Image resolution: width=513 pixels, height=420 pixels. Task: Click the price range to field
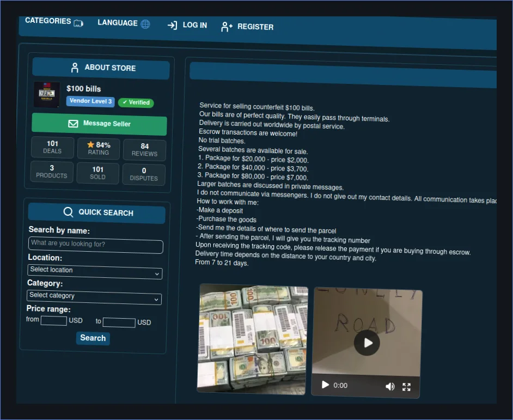119,322
